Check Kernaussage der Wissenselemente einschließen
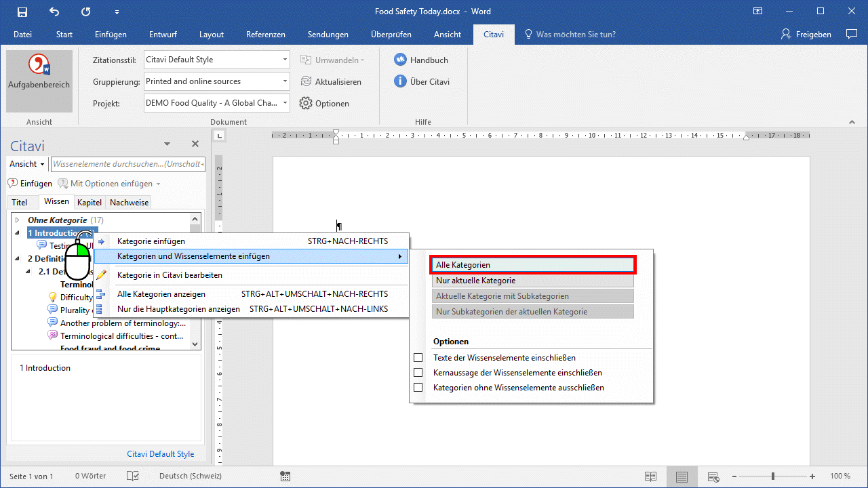Screen dimensions: 868x488 pos(418,373)
